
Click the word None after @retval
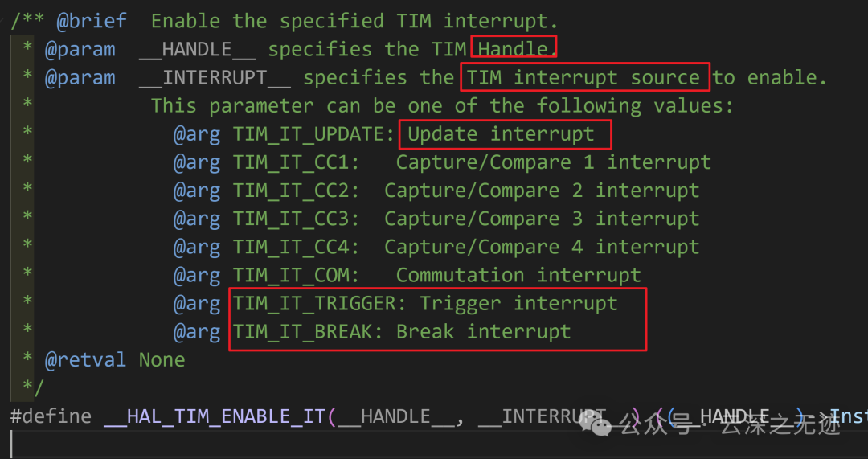(162, 360)
